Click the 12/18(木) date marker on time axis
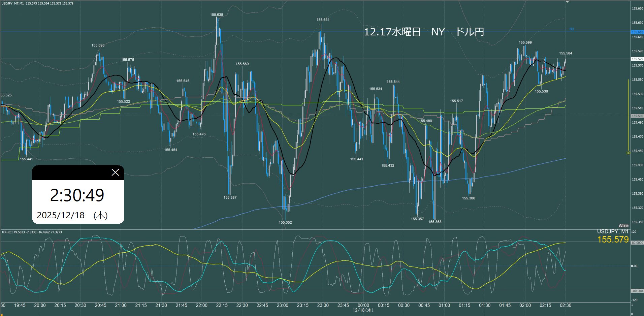This screenshot has width=644, height=316. (x=363, y=310)
